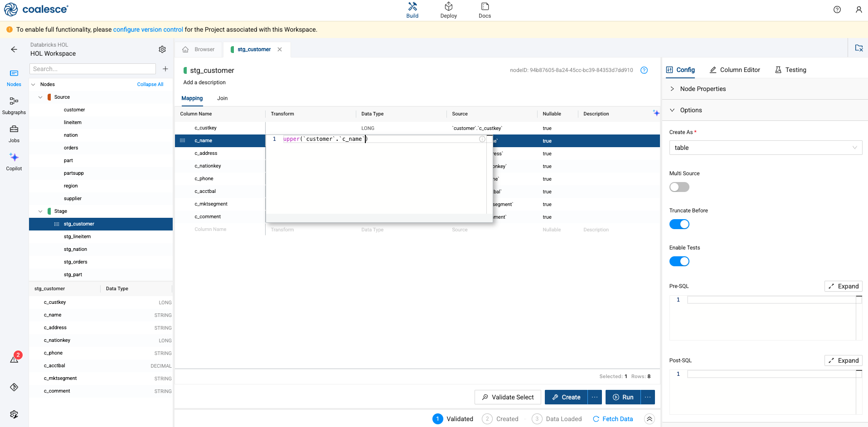Click the Created step indicator

pyautogui.click(x=500, y=419)
